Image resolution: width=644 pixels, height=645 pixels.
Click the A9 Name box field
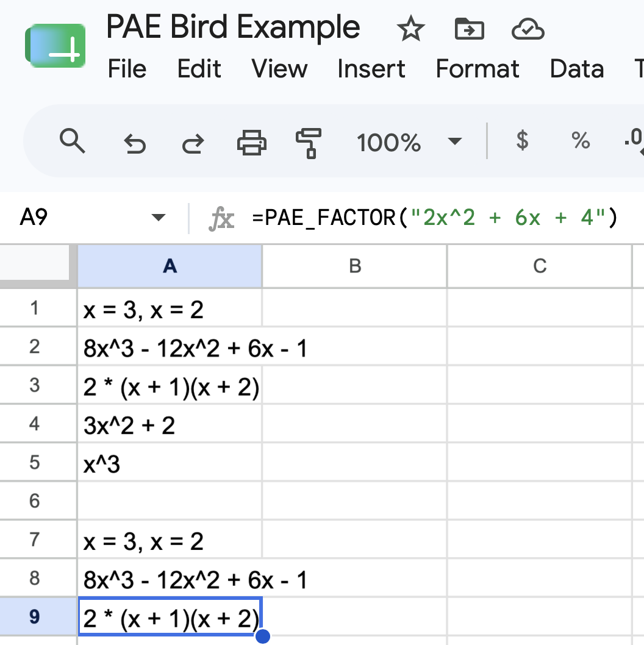93,217
